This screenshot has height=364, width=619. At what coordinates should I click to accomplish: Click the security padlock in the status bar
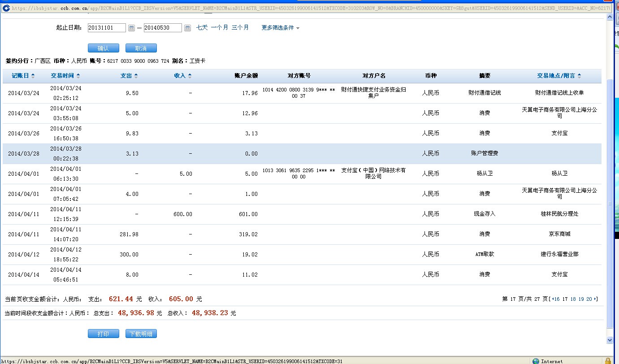607,361
